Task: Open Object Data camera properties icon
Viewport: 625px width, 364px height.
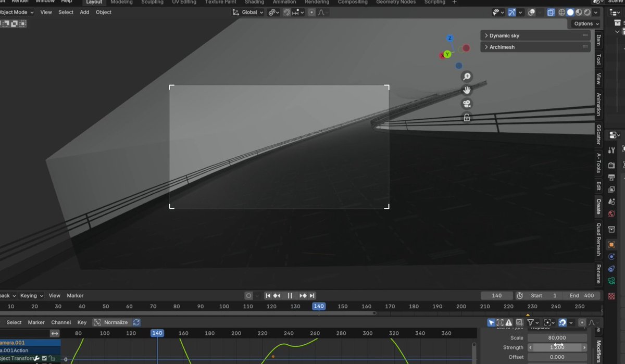Action: pyautogui.click(x=612, y=281)
